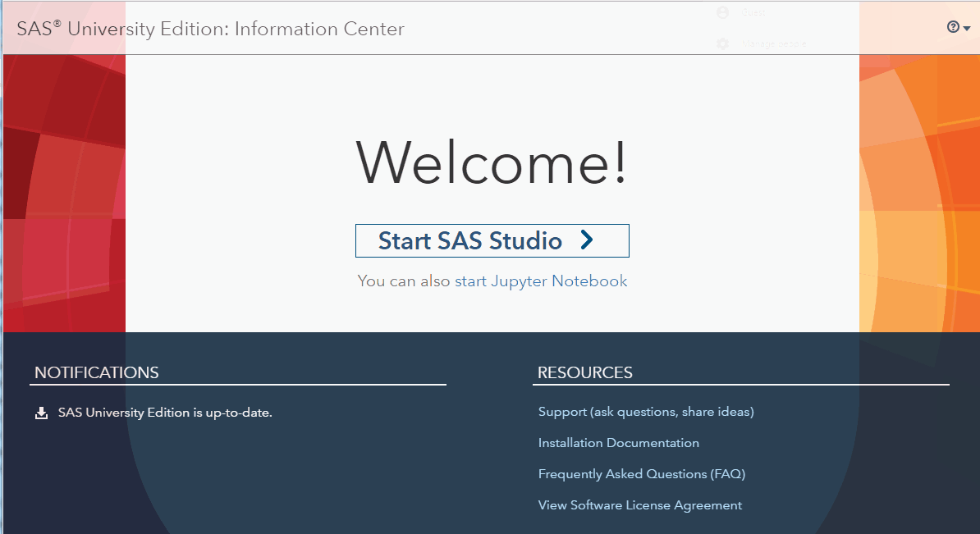Open Frequently Asked Questions (FAQ) link
This screenshot has width=980, height=534.
(x=642, y=474)
